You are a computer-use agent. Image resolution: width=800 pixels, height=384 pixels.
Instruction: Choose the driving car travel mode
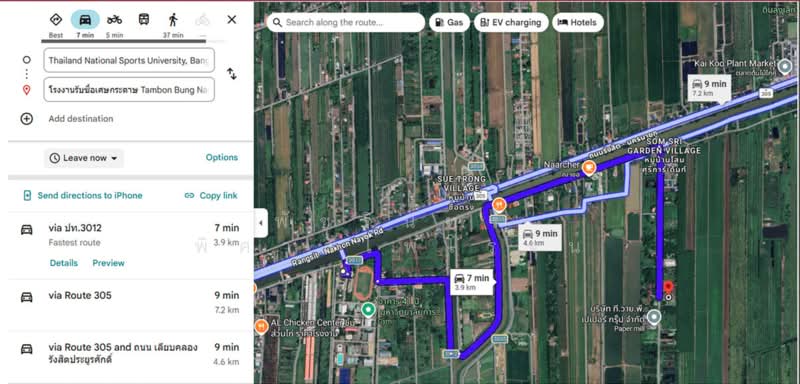click(85, 20)
